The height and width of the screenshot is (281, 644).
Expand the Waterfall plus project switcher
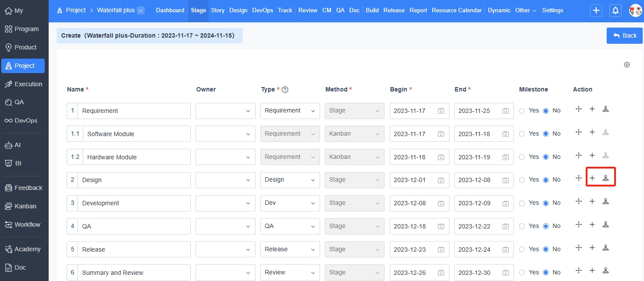tap(140, 11)
